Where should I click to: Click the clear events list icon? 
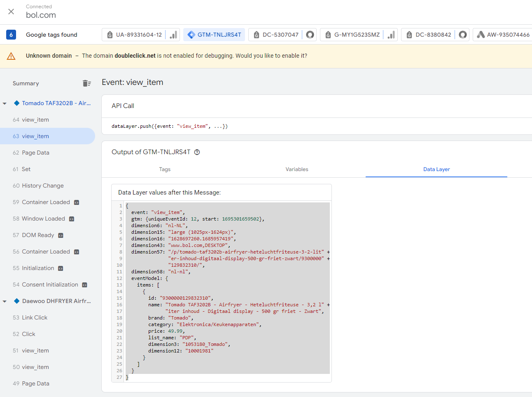click(x=86, y=83)
